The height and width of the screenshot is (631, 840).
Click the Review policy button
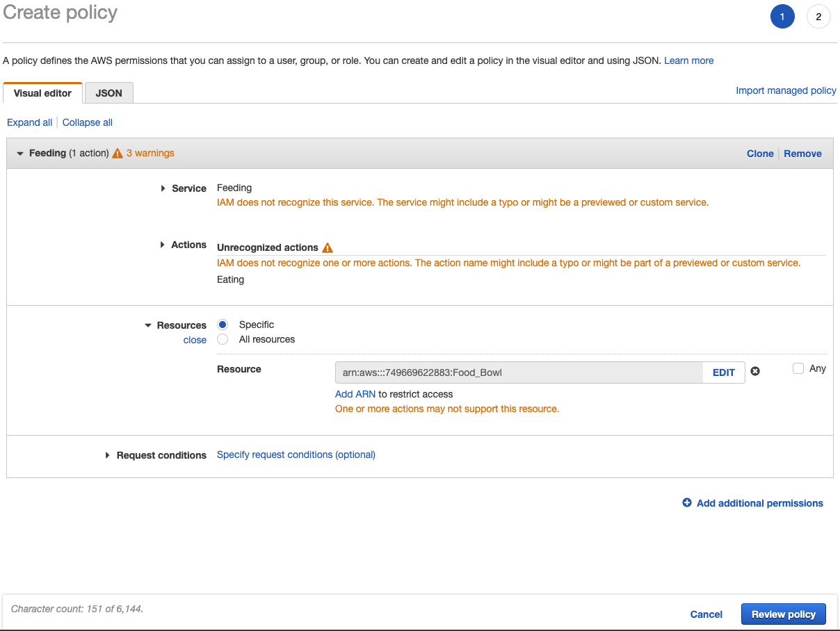[x=783, y=614]
